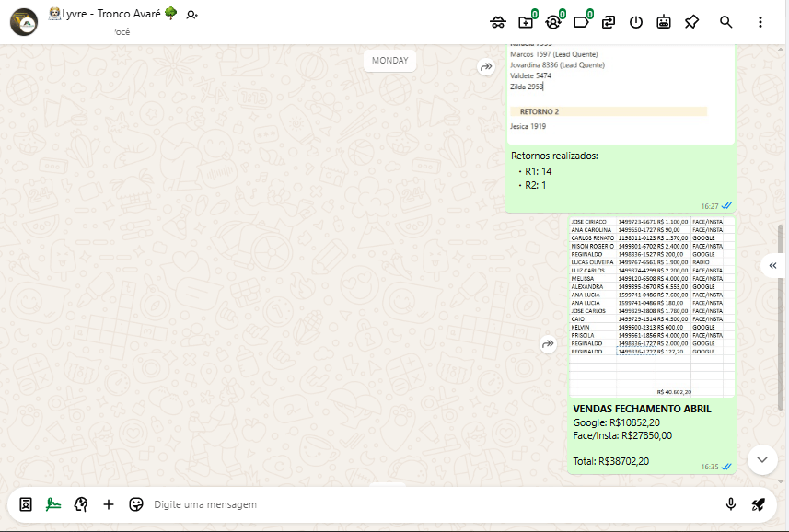Click the incognito glasses icon in header

[498, 22]
